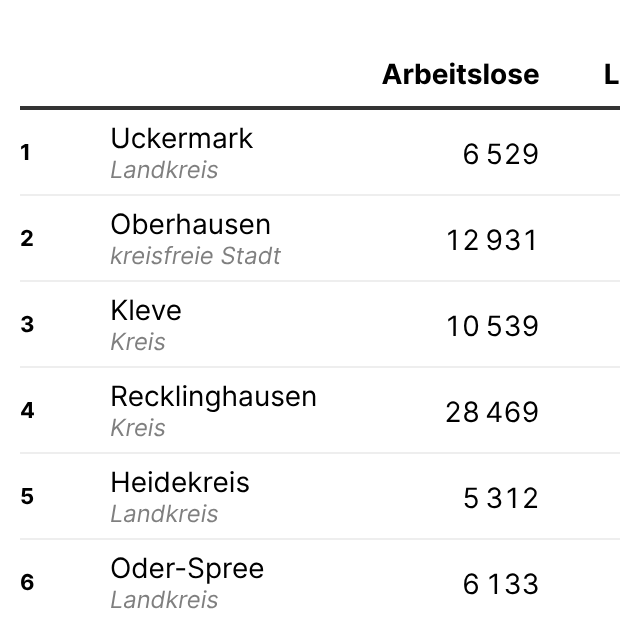The height and width of the screenshot is (640, 640).
Task: Click the Heidekreis district name
Action: coord(180,482)
